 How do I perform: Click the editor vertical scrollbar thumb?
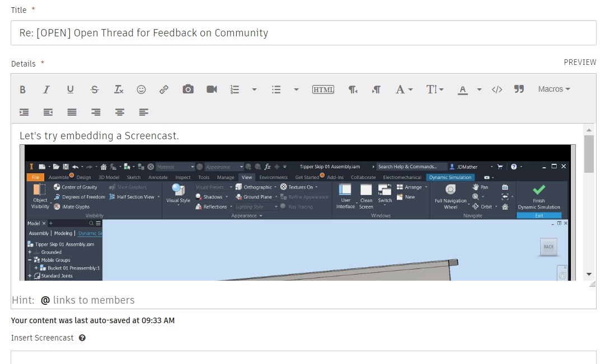pos(589,154)
